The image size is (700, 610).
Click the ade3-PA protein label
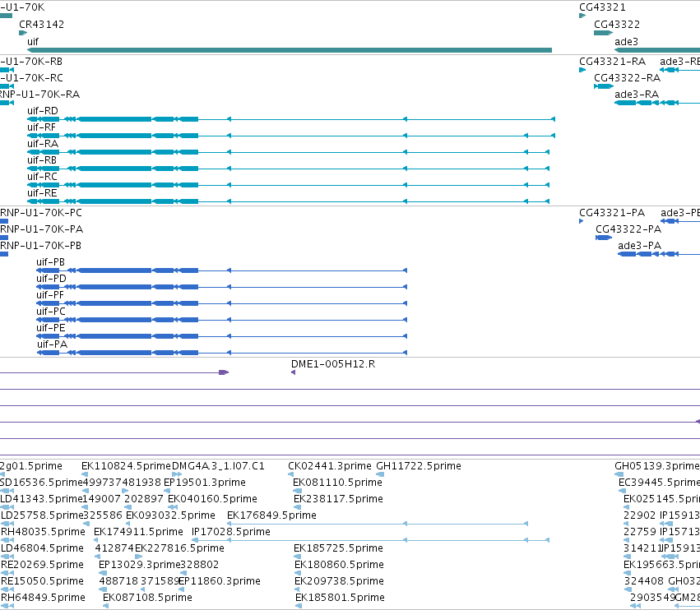coord(639,246)
